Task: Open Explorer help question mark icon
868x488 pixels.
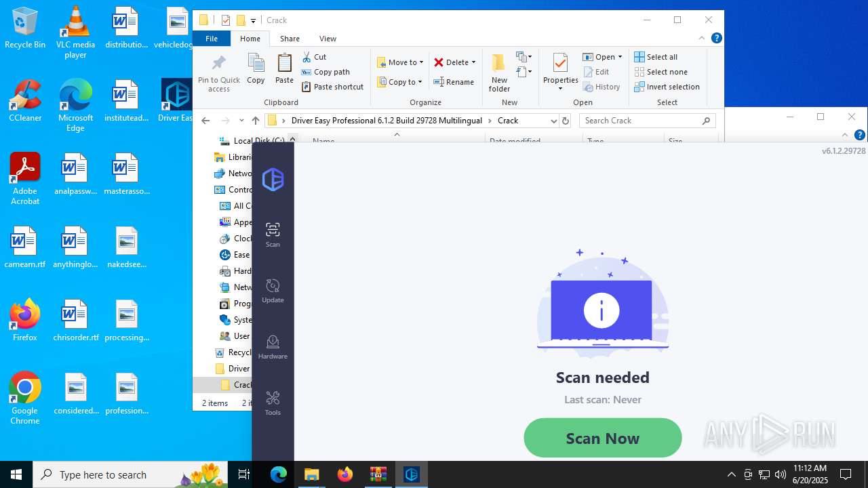Action: click(x=716, y=39)
